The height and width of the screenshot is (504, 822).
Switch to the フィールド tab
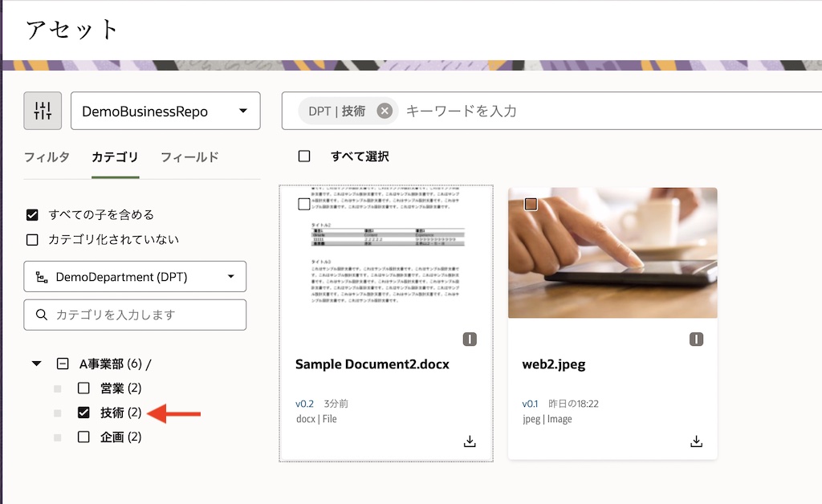click(190, 157)
